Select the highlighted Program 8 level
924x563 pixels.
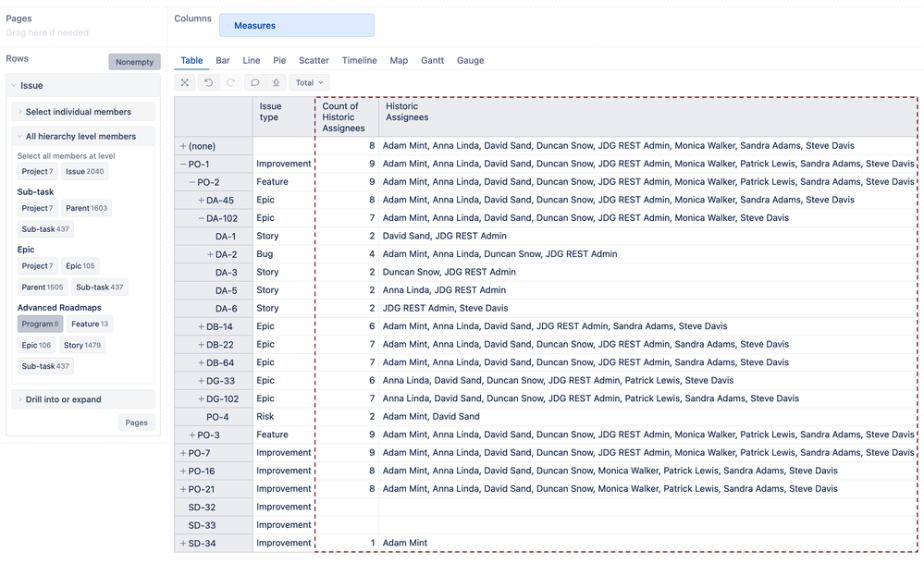(40, 324)
